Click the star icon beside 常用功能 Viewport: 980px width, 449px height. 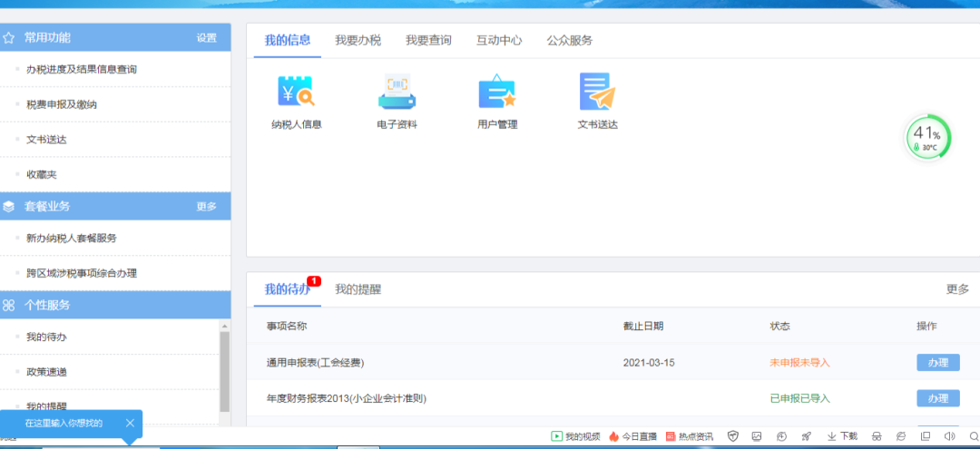[x=9, y=38]
